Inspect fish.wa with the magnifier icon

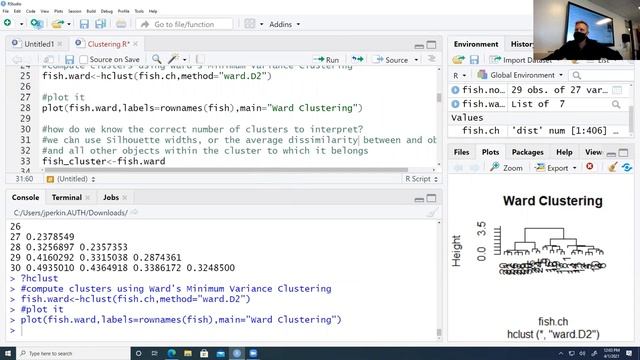(x=616, y=104)
